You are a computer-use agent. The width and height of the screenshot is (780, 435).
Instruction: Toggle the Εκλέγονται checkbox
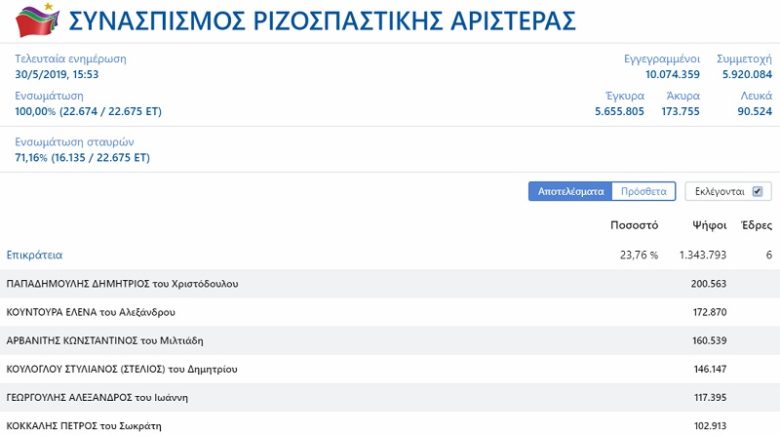point(757,191)
